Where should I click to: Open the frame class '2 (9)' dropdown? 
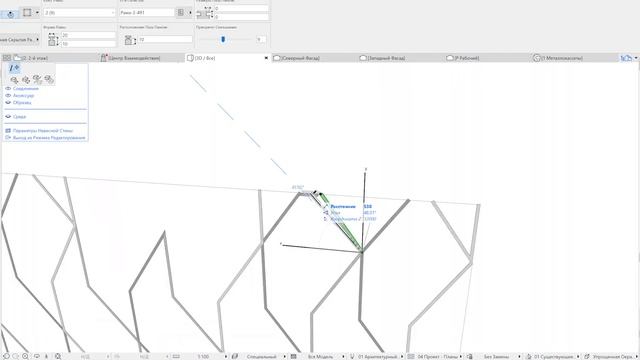(x=80, y=13)
